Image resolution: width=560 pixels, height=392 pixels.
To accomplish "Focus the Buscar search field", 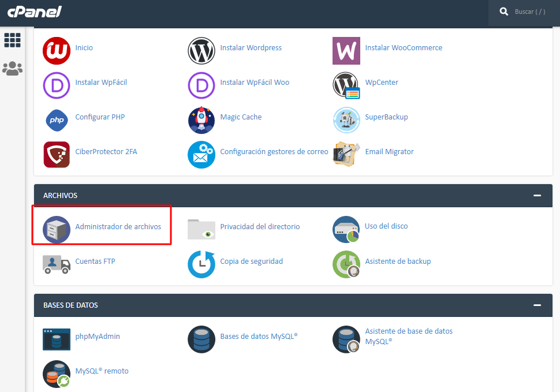I will (x=530, y=12).
